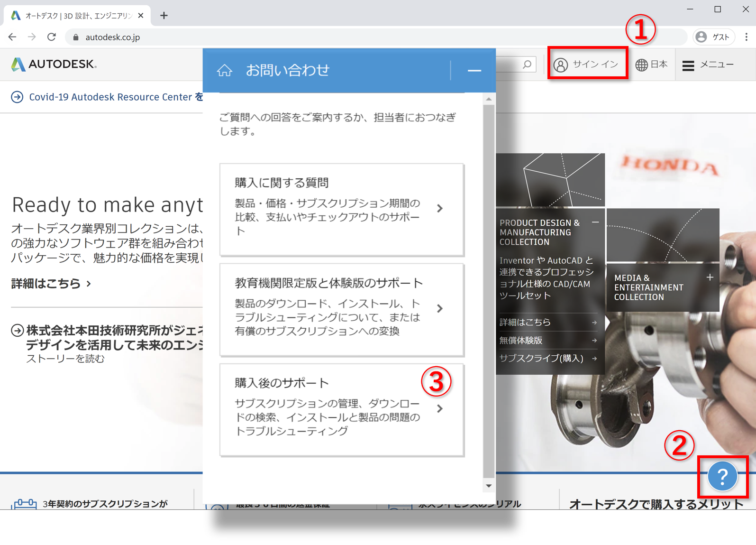The height and width of the screenshot is (545, 756).
Task: Click the サイン イン button
Action: click(x=586, y=64)
